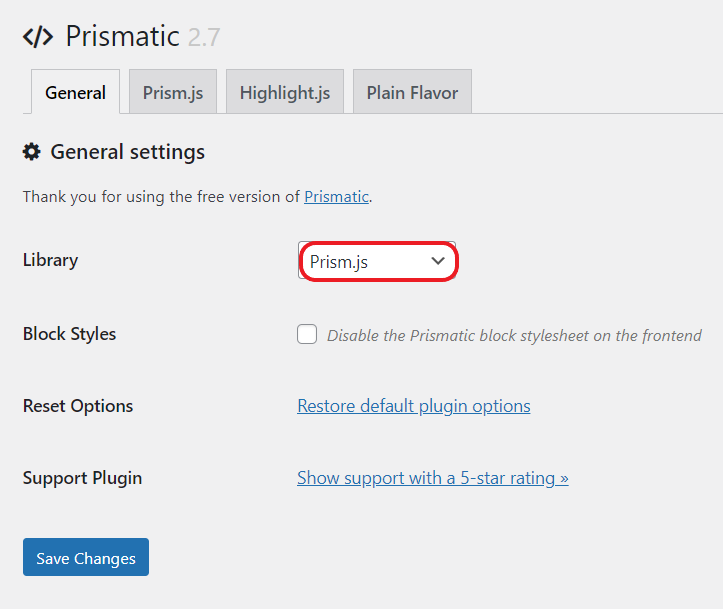Click the Reset Options label

(x=78, y=406)
